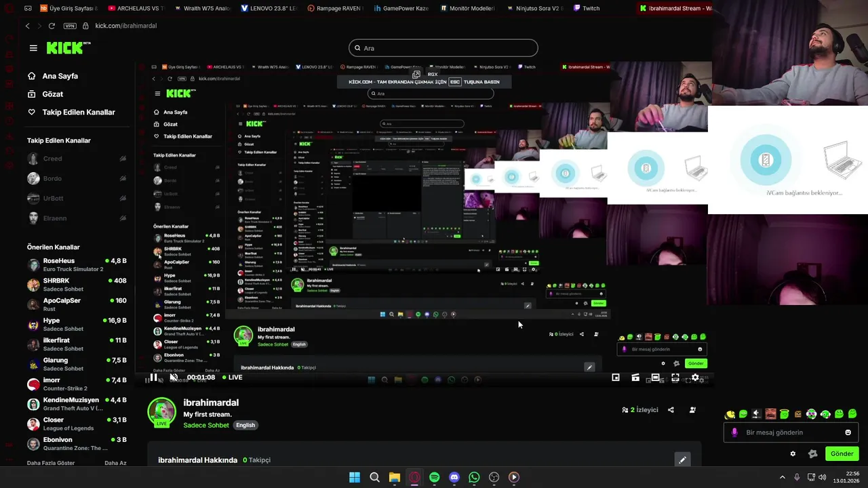
Task: Open Hype recommended channel
Action: pyautogui.click(x=77, y=325)
